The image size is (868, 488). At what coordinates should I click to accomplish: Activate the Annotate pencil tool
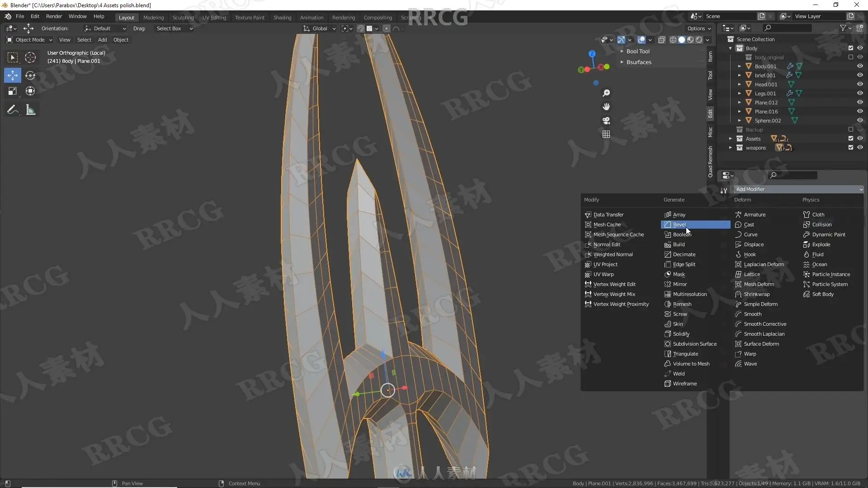[12, 110]
